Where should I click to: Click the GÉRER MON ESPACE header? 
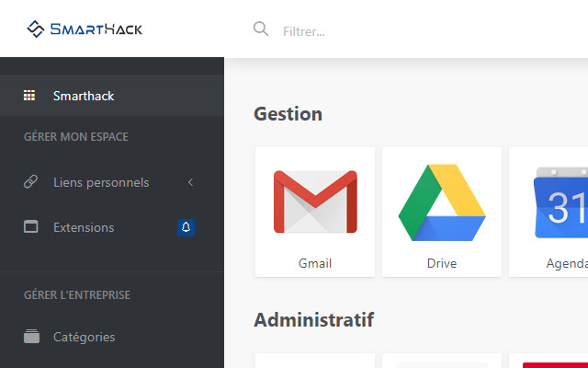tap(76, 137)
